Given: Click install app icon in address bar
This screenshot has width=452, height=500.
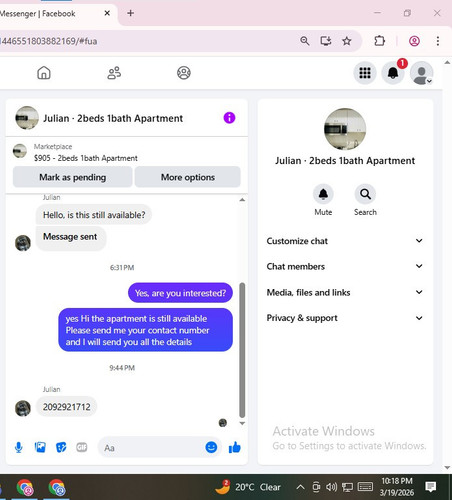Looking at the screenshot, I should click(x=326, y=41).
